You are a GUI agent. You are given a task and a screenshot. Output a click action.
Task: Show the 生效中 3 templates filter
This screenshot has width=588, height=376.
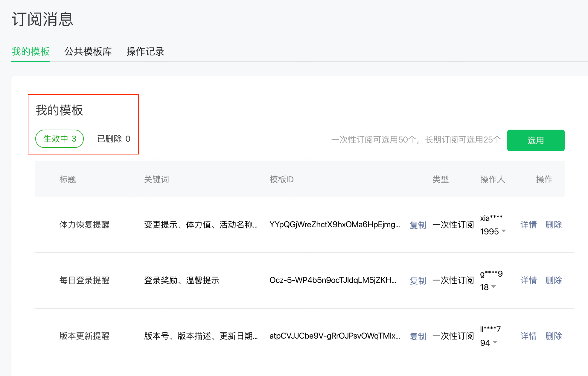60,139
